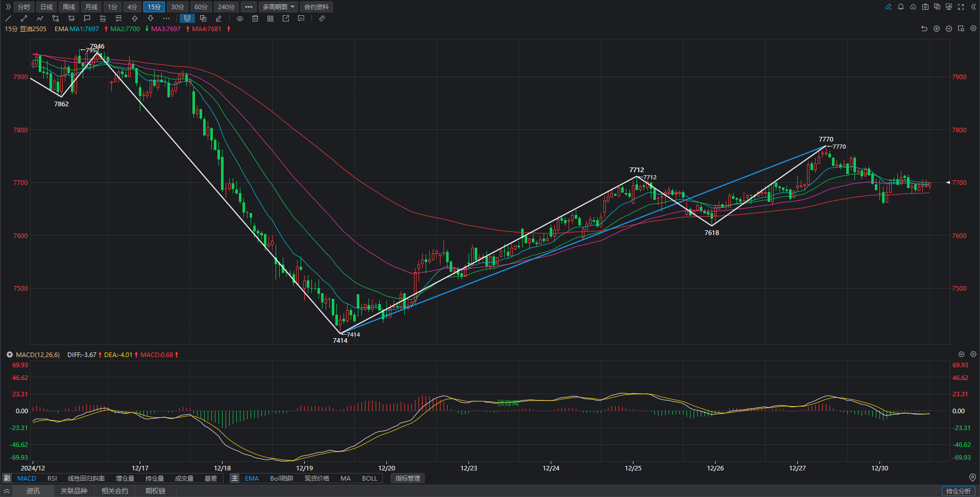The image size is (980, 497).
Task: Click the sub-window layout icon near chart settings
Action: (961, 29)
